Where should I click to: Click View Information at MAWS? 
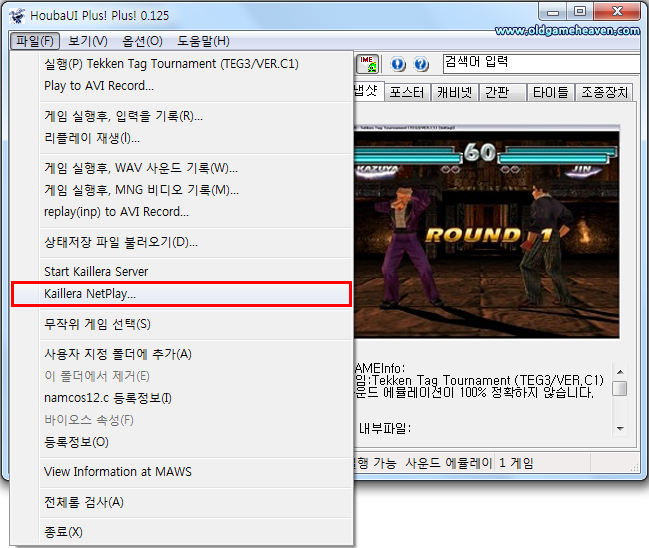pos(181,471)
